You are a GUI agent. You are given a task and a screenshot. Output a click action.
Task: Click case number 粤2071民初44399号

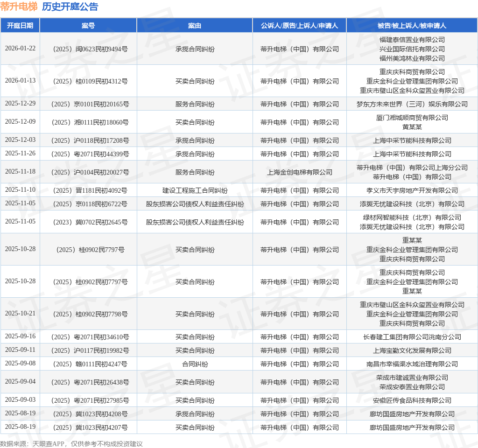(x=90, y=154)
